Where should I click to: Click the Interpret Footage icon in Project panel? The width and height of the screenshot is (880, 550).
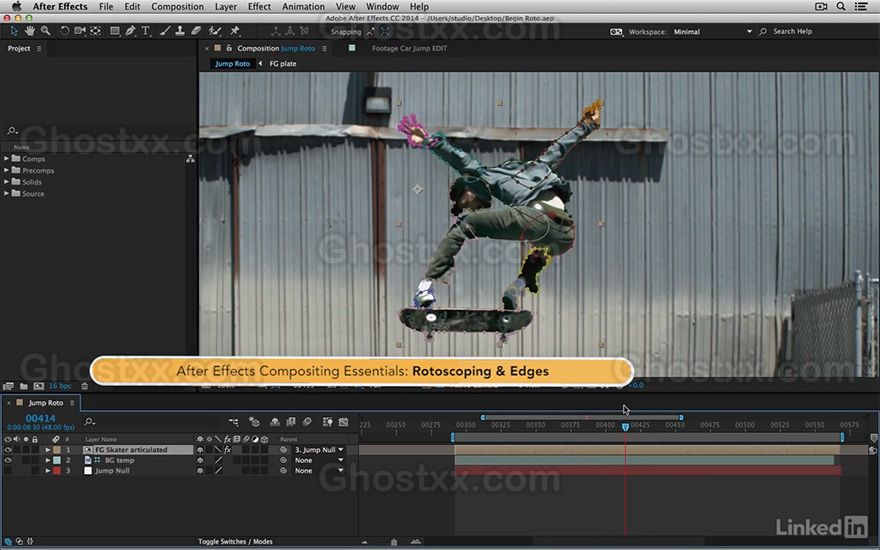[8, 386]
